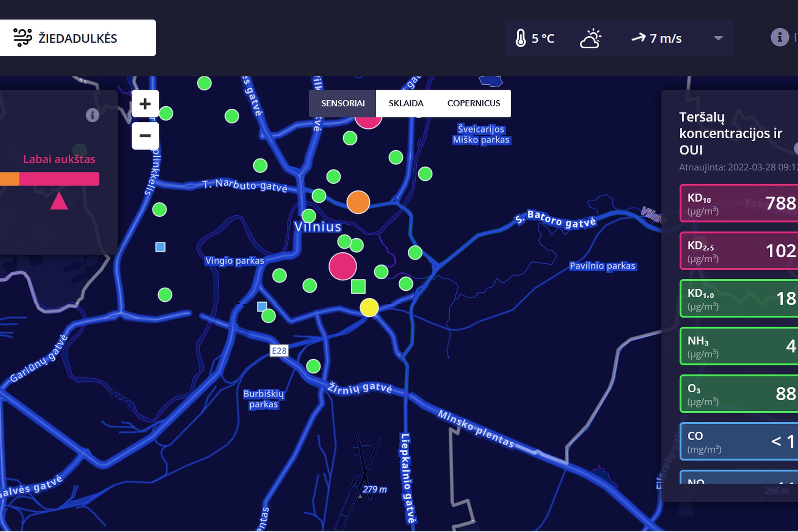Click large pink sensor marker near Vilnius center

pos(343,266)
